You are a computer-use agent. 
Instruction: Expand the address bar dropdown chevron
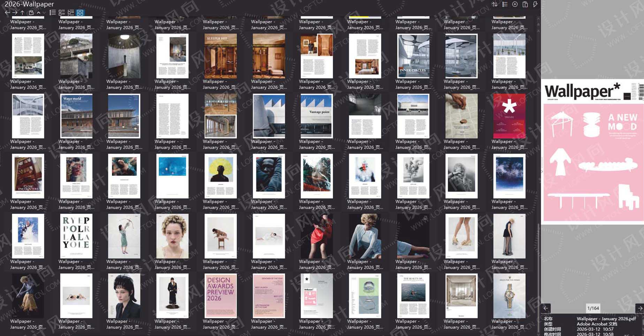pos(44,13)
